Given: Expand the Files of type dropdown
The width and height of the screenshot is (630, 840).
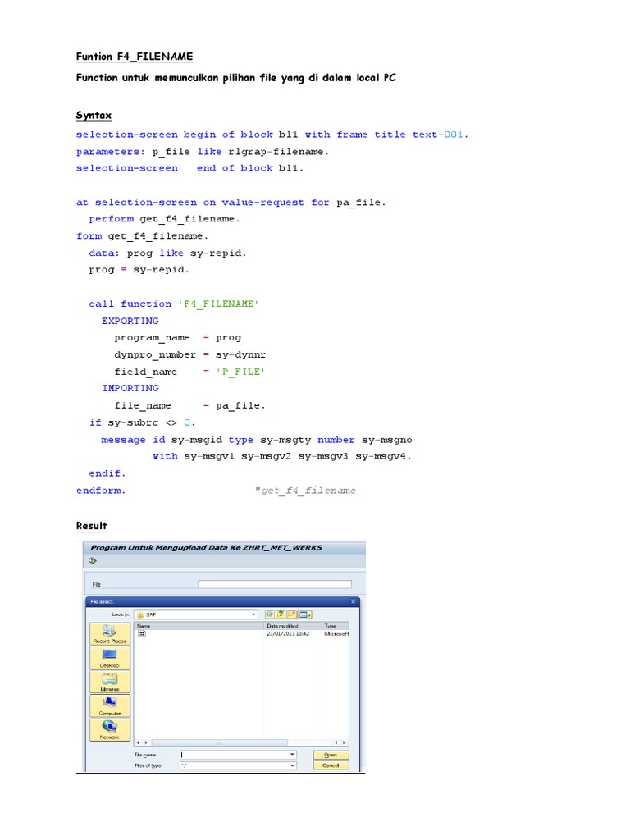Looking at the screenshot, I should click(293, 765).
